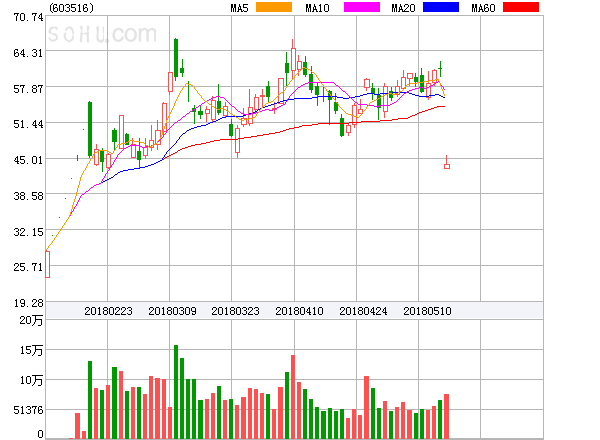Click the 20180410 date label
The width and height of the screenshot is (600, 440).
point(299,311)
